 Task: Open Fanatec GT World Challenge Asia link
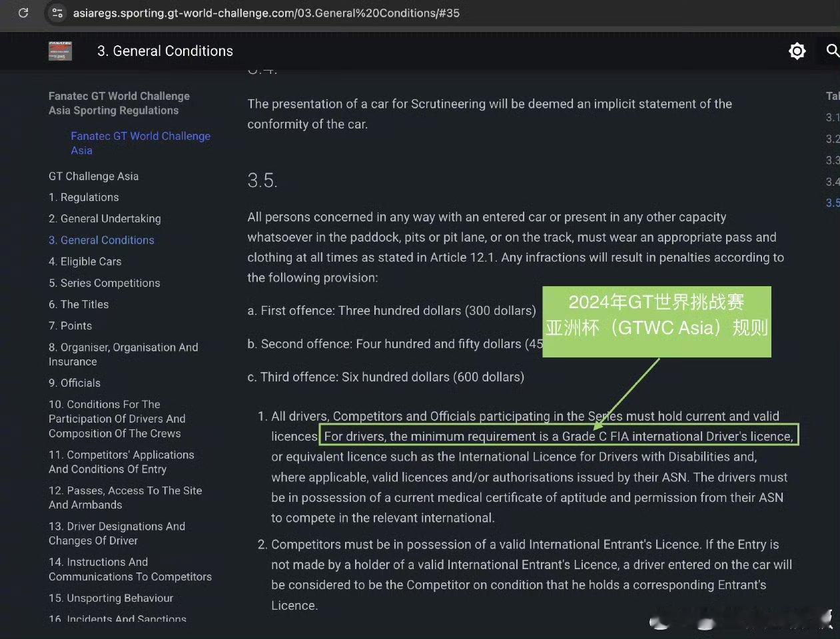coord(141,143)
